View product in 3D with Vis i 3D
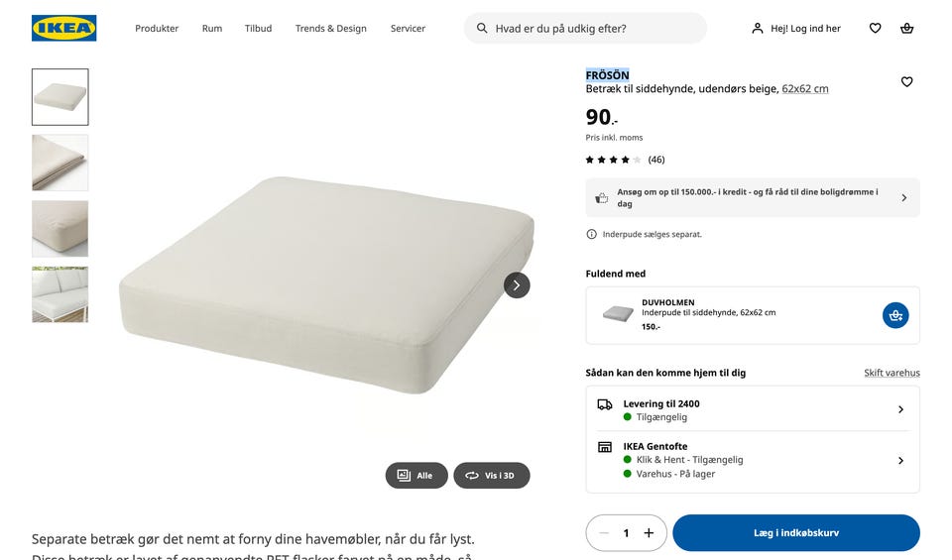 point(492,475)
